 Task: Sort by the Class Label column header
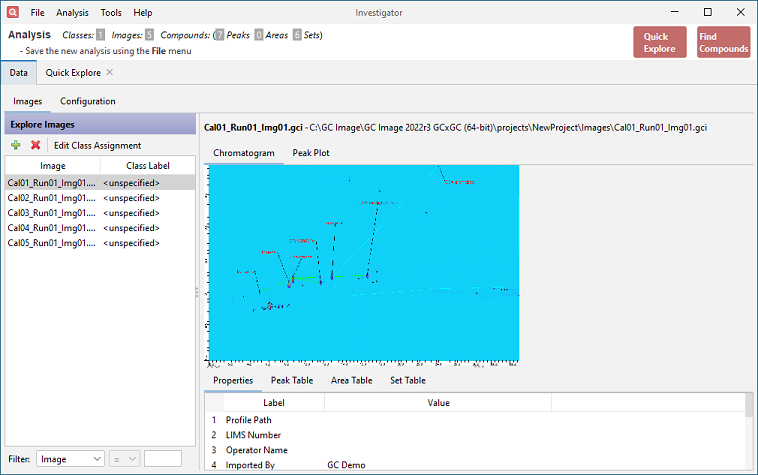pyautogui.click(x=147, y=166)
